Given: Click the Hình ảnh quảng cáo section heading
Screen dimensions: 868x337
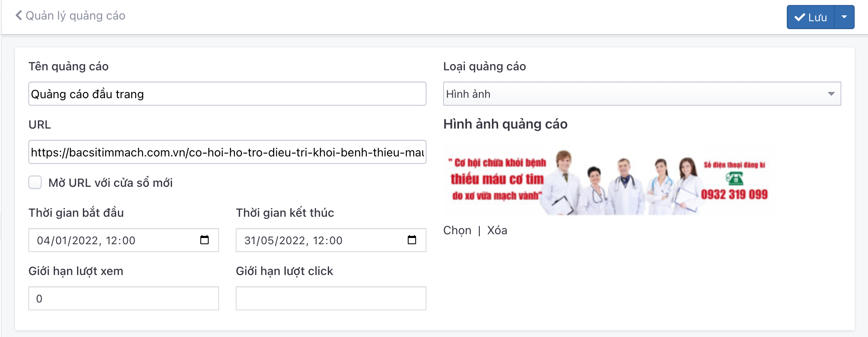Looking at the screenshot, I should [x=506, y=124].
